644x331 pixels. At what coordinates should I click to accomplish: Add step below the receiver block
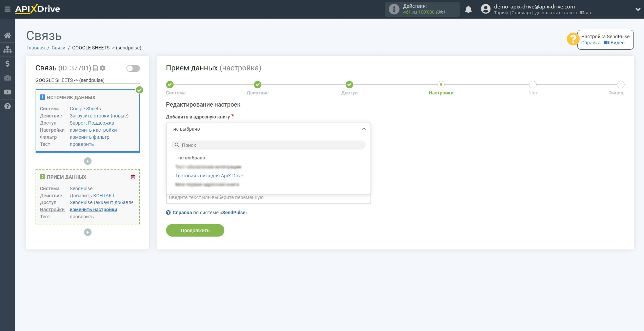[88, 232]
